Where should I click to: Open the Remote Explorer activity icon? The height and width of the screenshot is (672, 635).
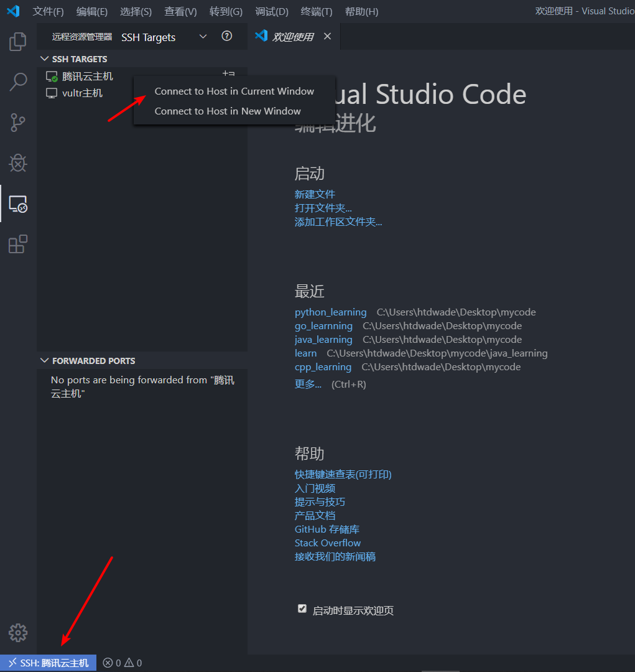[17, 204]
